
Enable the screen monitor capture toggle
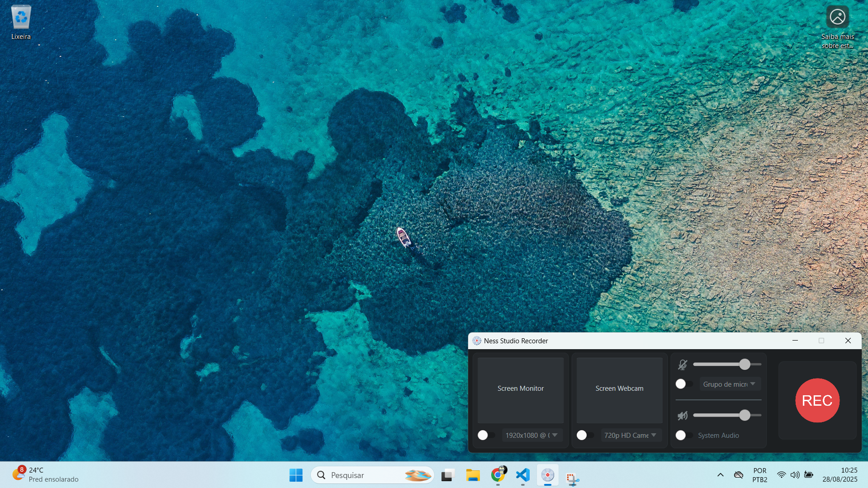point(486,435)
